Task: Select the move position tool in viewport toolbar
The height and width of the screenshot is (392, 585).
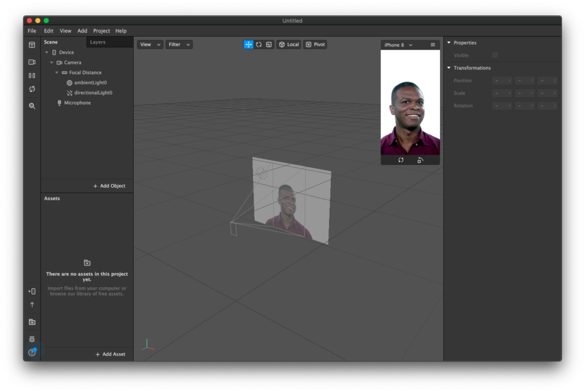Action: tap(249, 45)
